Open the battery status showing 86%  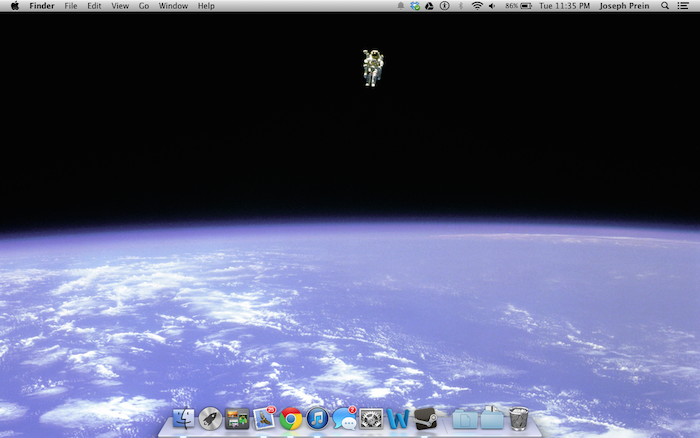click(518, 6)
